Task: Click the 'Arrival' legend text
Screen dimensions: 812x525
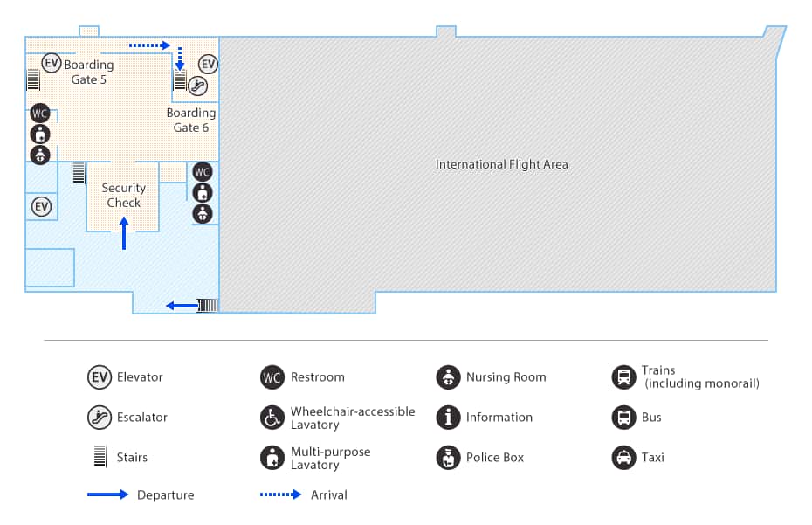Action: click(329, 495)
